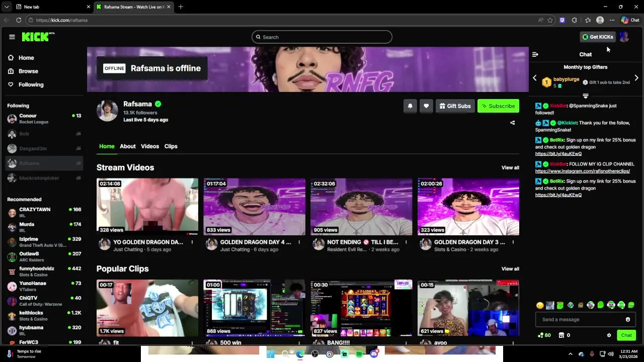
Task: Open the YunoHanae recommended channel
Action: click(x=44, y=287)
